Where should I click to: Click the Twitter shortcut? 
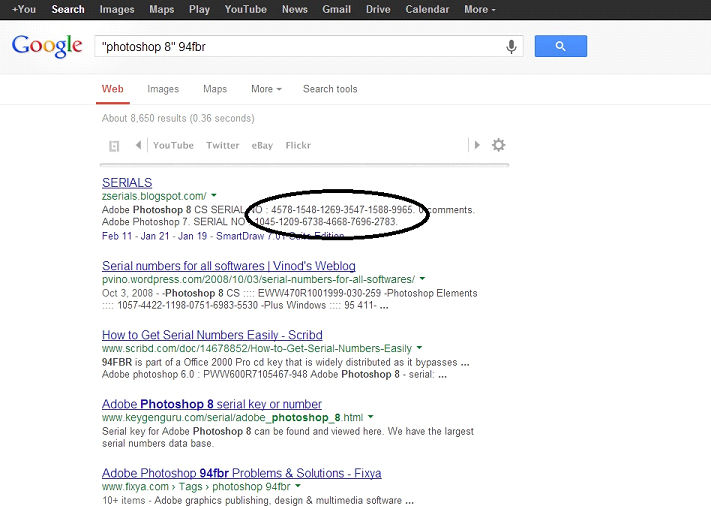point(223,145)
